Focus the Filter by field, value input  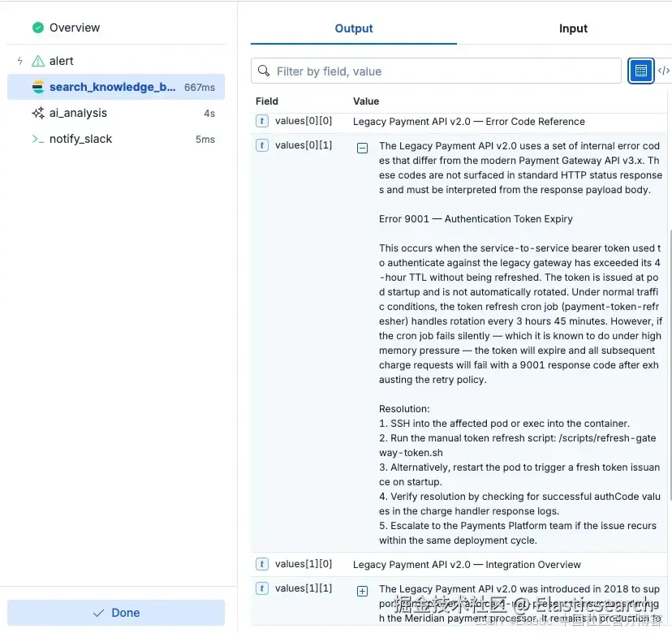coord(436,71)
